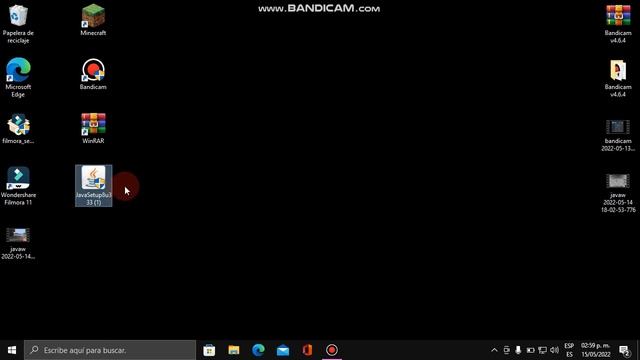The width and height of the screenshot is (640, 360).
Task: Click the microphone tray icon
Action: coord(518,350)
